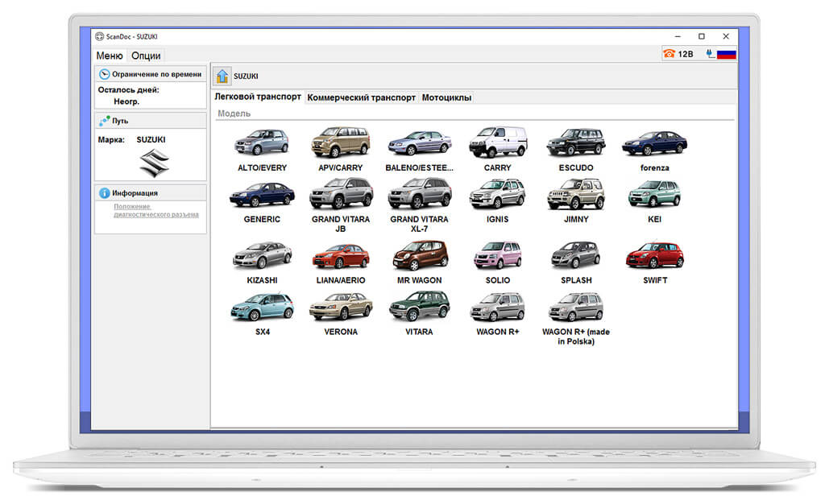Maximize the ScanDoc window
Screen dimensions: 825x504
[x=702, y=36]
